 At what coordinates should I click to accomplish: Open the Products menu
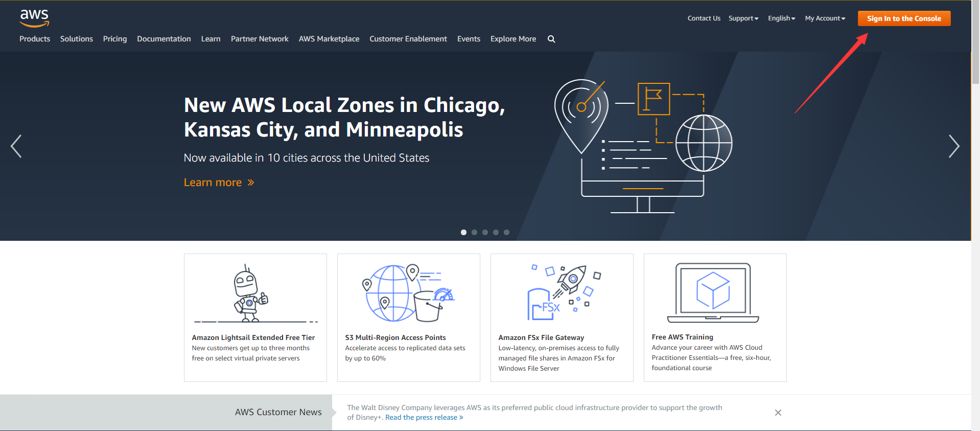pos(35,39)
